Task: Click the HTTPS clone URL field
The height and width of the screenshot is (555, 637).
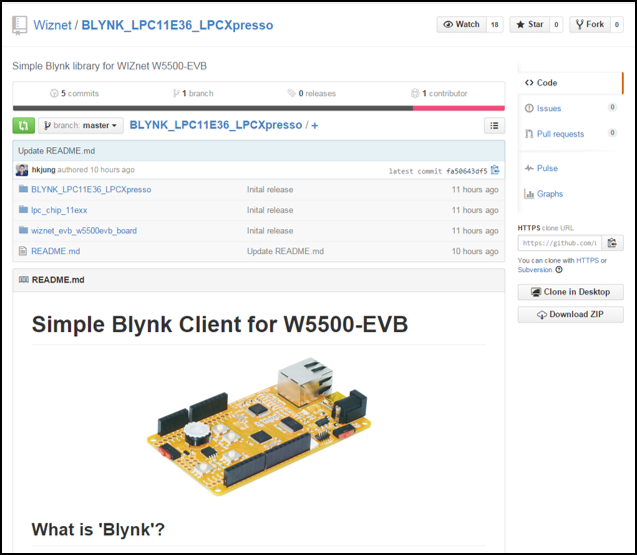Action: (560, 243)
